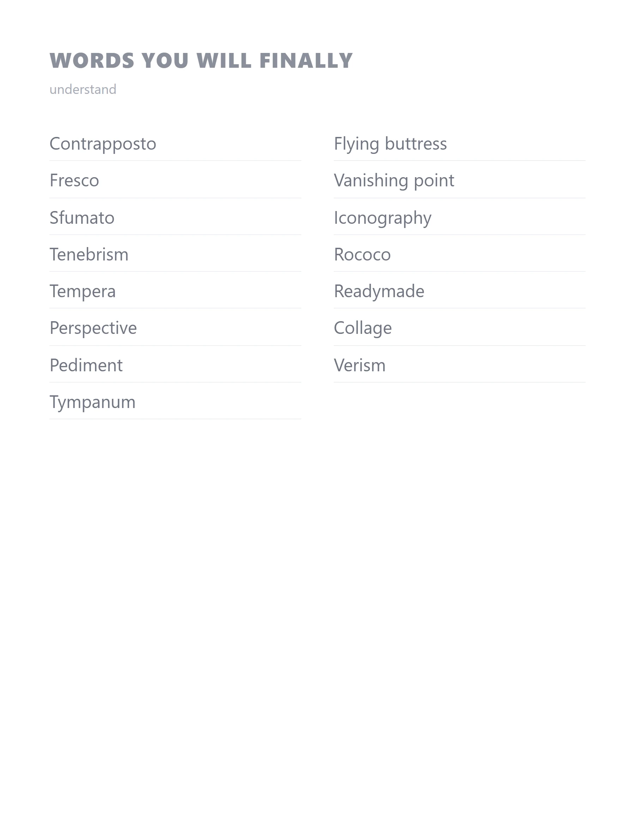Click the Tempera term
This screenshot has height=840, width=635.
(x=83, y=291)
